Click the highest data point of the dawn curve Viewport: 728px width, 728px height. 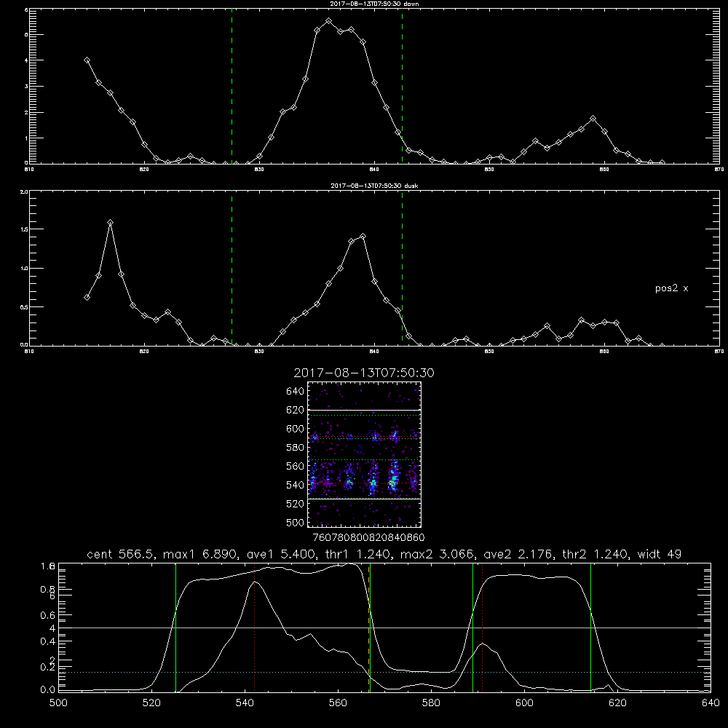tap(329, 21)
